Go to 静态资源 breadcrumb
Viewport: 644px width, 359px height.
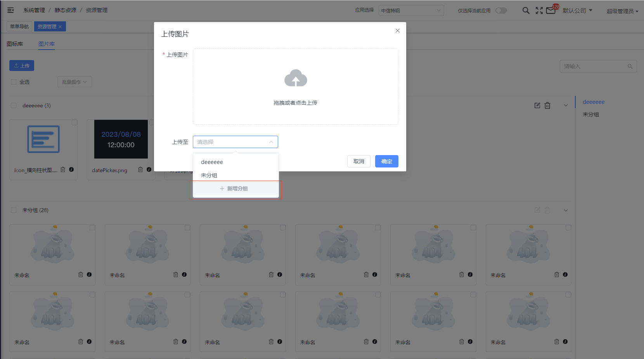(65, 10)
